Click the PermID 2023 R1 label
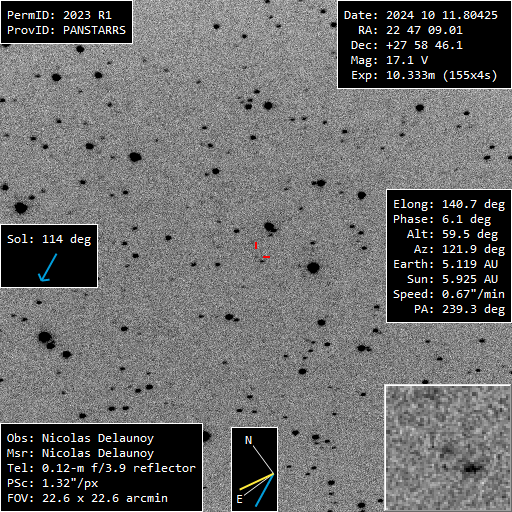The width and height of the screenshot is (512, 512). point(59,15)
